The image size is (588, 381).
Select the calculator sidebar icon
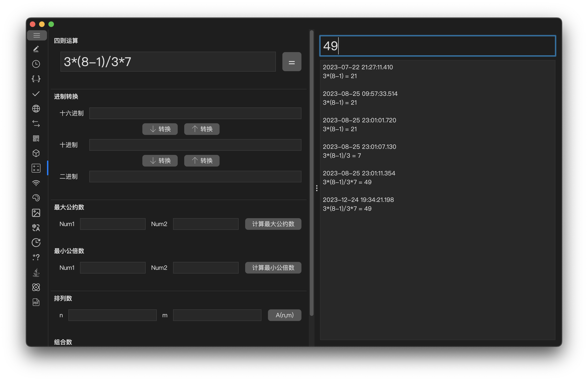[x=36, y=168]
